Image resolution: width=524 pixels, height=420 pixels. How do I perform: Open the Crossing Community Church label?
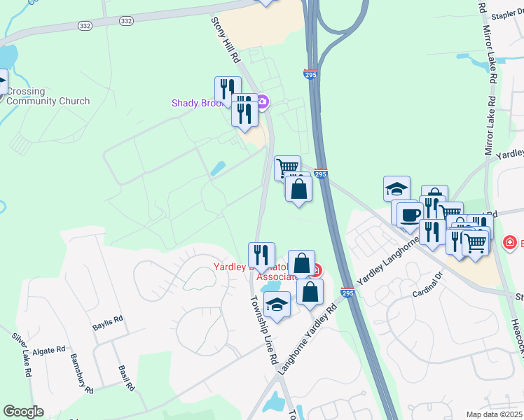(48, 96)
